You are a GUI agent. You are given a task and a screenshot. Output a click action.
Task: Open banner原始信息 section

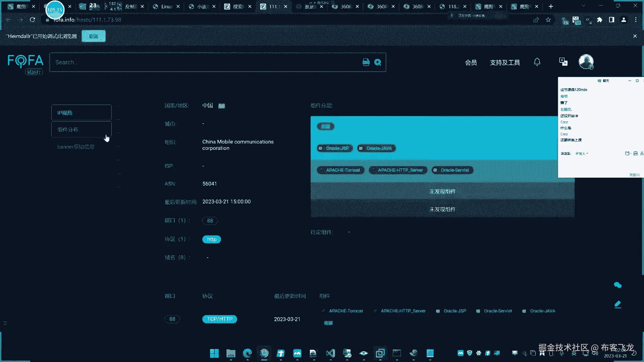click(76, 147)
